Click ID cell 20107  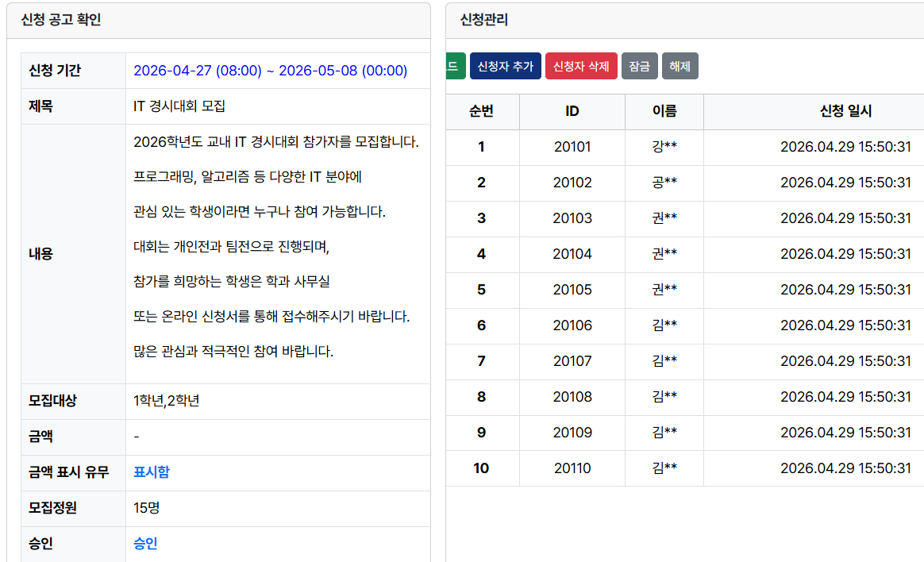point(572,361)
